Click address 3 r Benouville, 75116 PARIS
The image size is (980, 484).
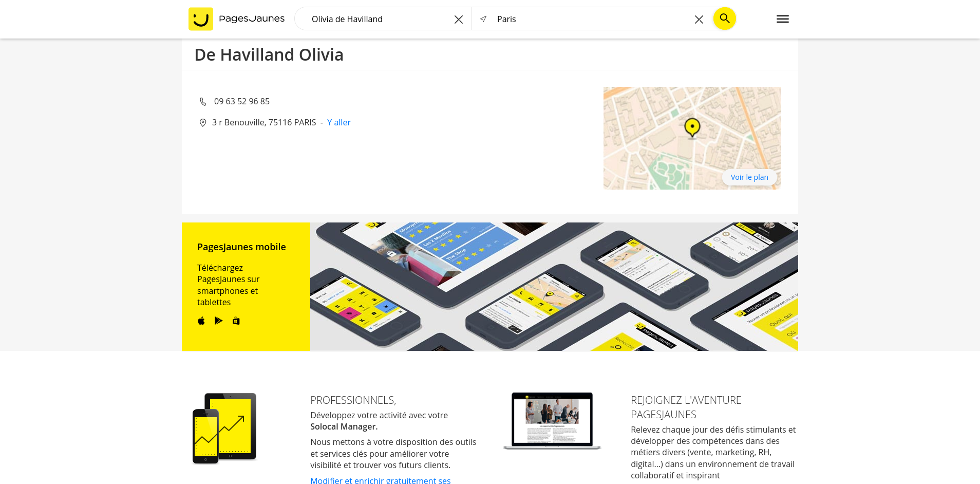[264, 122]
